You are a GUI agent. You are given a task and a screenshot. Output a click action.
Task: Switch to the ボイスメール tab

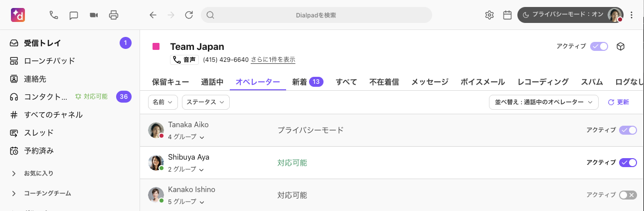click(x=483, y=82)
